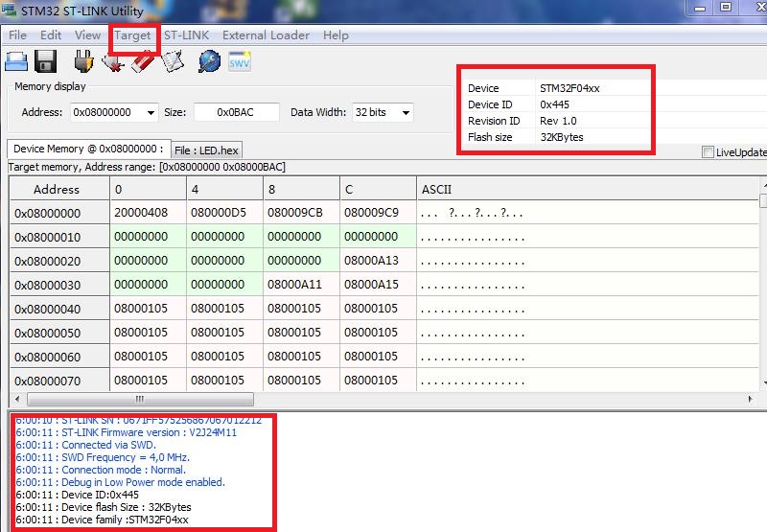
Task: Open the Data Width dropdown
Action: tap(406, 113)
